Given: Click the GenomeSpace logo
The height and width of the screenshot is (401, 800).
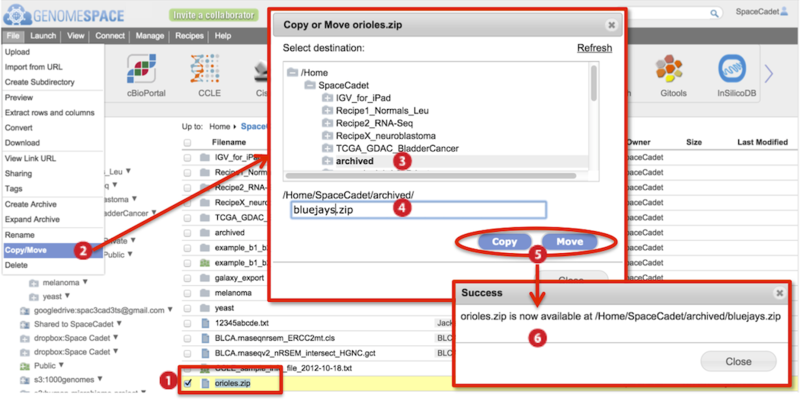Looking at the screenshot, I should pos(64,15).
